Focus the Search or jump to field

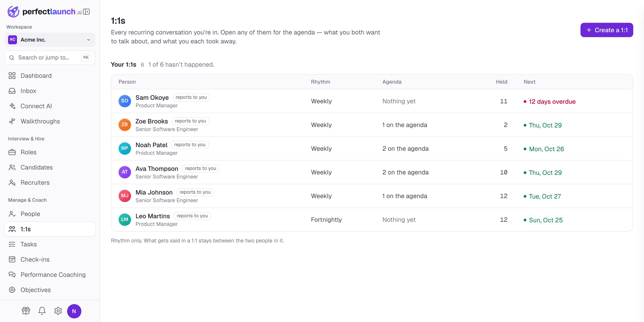50,57
